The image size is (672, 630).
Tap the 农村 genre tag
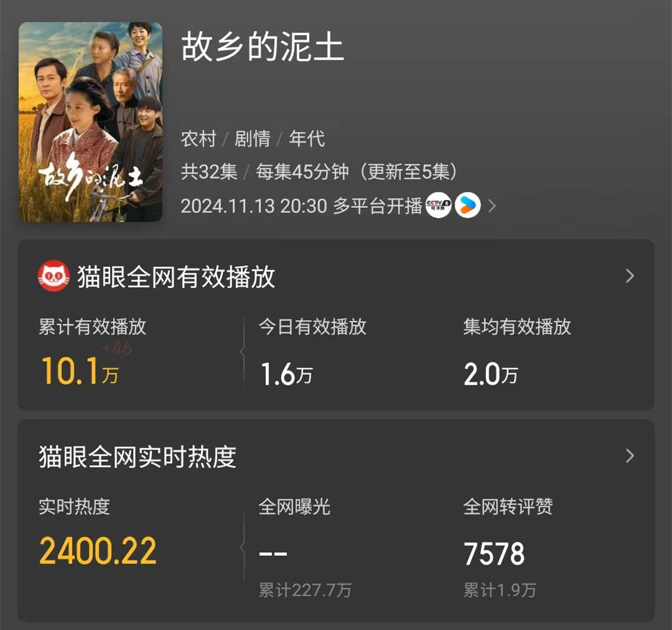click(x=198, y=139)
